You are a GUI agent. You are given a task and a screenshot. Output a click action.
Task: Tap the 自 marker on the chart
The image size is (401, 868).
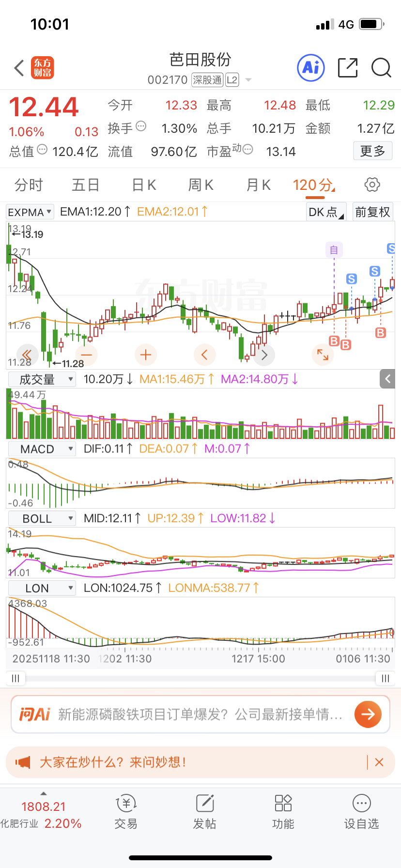click(334, 250)
